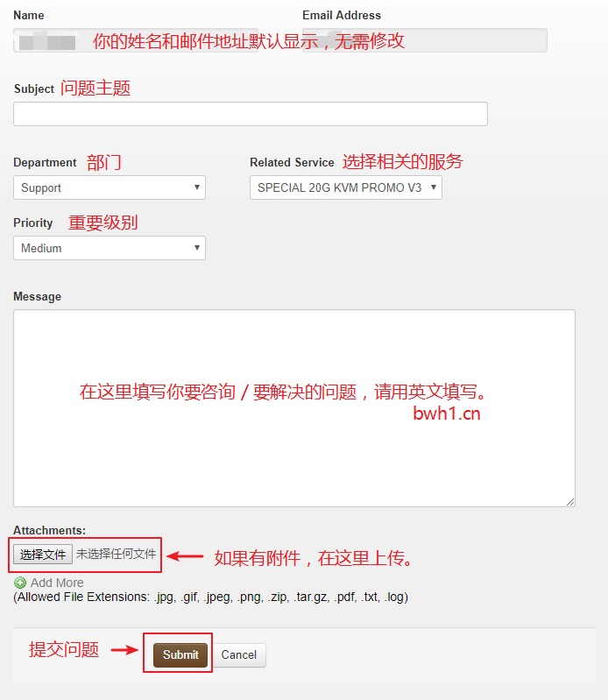Screen dimensions: 608x700
Task: Click the Priority label text
Action: click(33, 223)
